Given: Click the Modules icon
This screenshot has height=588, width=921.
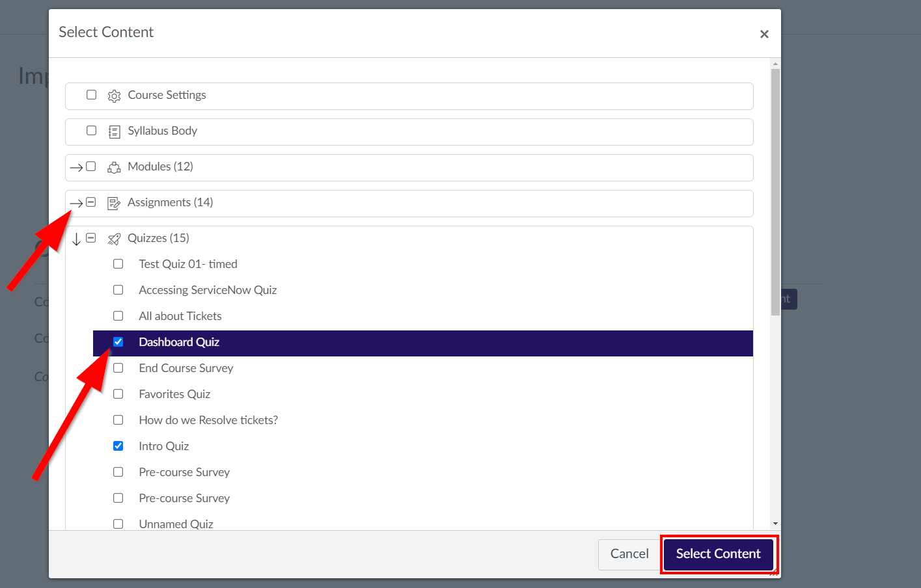Looking at the screenshot, I should tap(114, 168).
